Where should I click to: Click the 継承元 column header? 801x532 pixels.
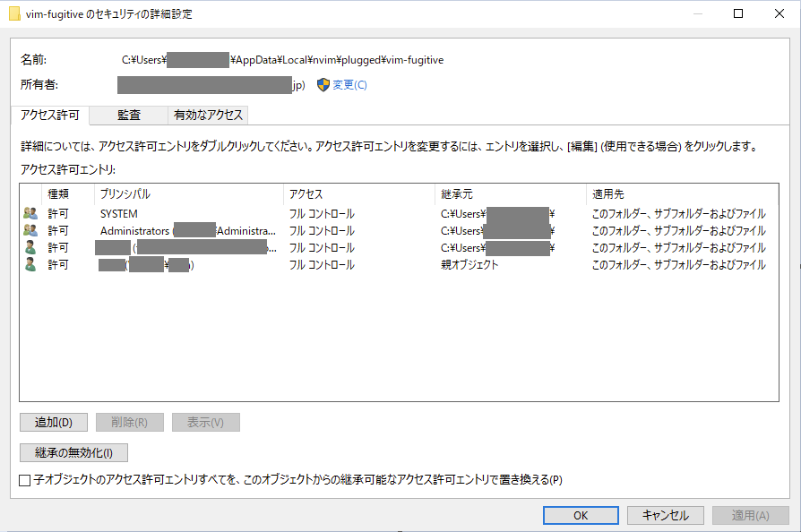click(510, 194)
